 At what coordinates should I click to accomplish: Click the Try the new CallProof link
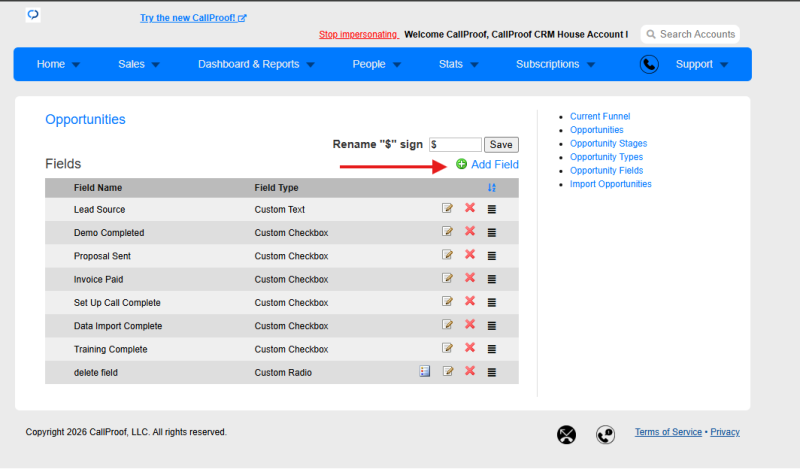[193, 18]
